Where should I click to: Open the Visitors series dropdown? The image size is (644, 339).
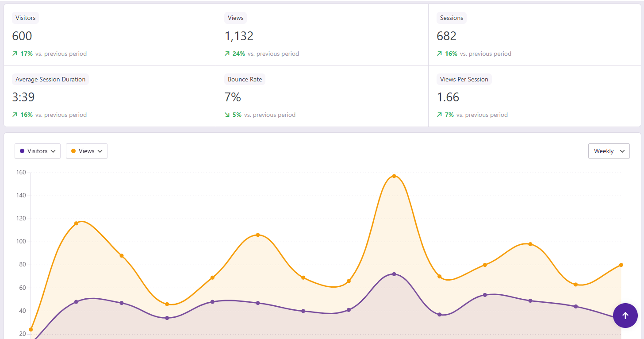tap(38, 151)
